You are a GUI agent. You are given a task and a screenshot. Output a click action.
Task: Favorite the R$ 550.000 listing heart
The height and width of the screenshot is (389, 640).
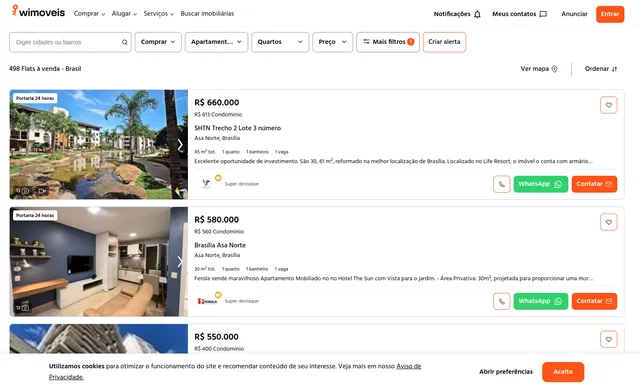pyautogui.click(x=609, y=339)
